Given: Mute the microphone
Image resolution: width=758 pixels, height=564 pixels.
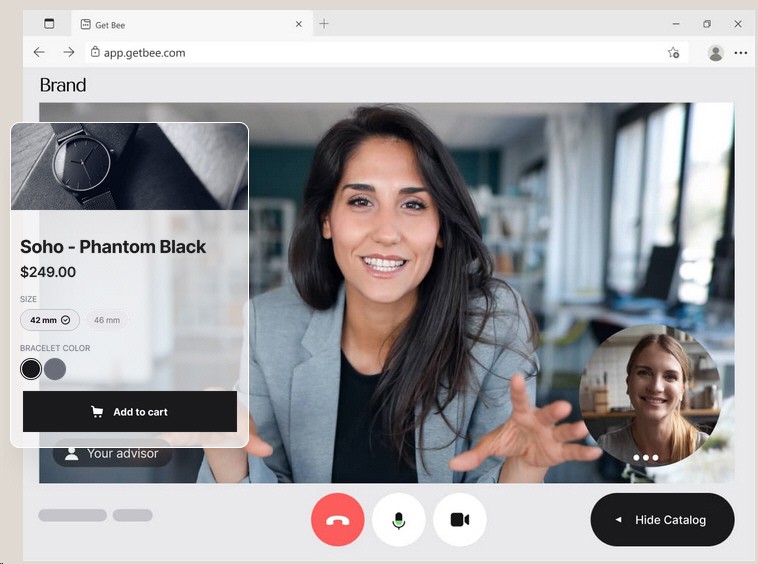Looking at the screenshot, I should pos(399,520).
